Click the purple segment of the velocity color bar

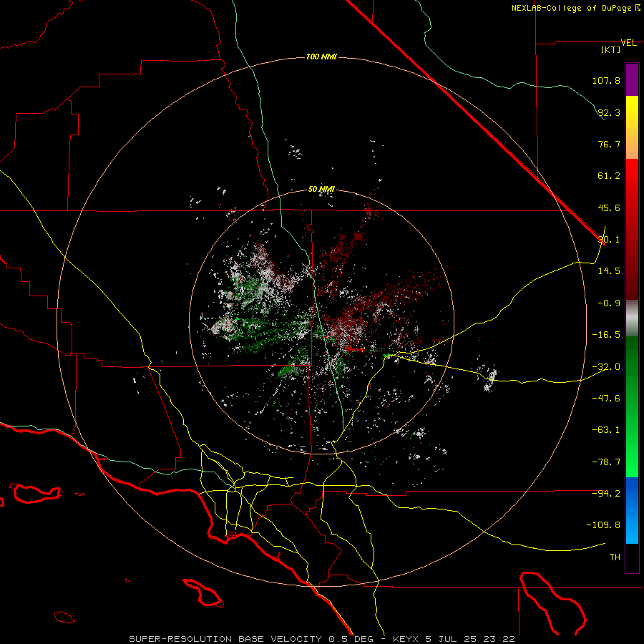632,79
